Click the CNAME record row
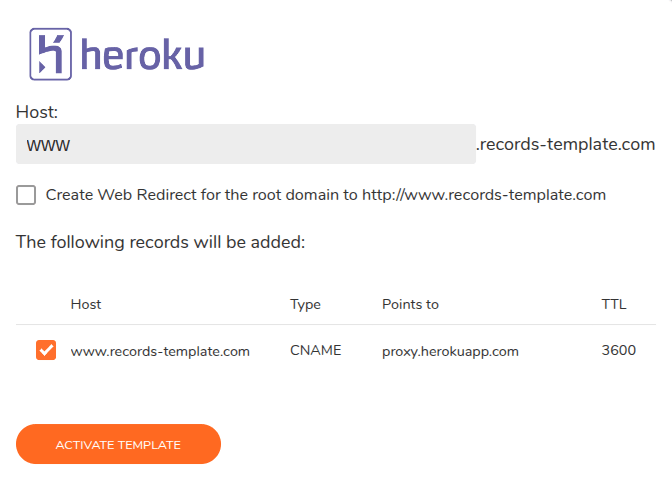 [x=336, y=350]
